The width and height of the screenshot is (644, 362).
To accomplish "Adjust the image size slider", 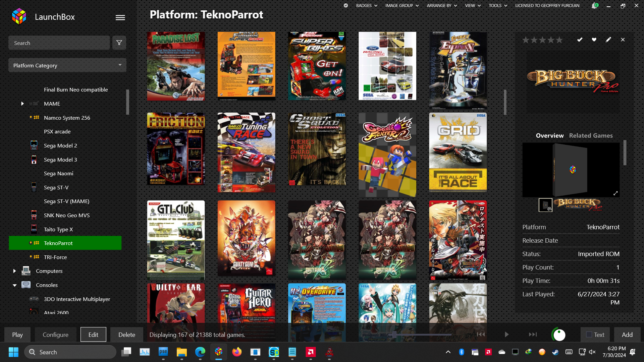I will tap(394, 334).
